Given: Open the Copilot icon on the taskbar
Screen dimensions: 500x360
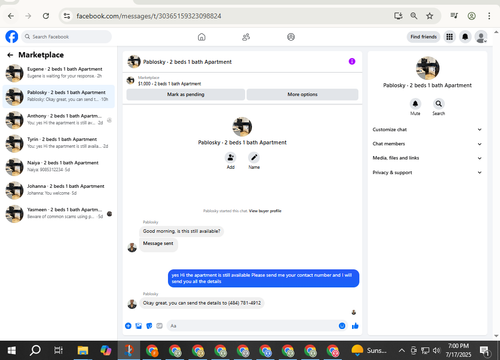Looking at the screenshot, I should (x=106, y=350).
